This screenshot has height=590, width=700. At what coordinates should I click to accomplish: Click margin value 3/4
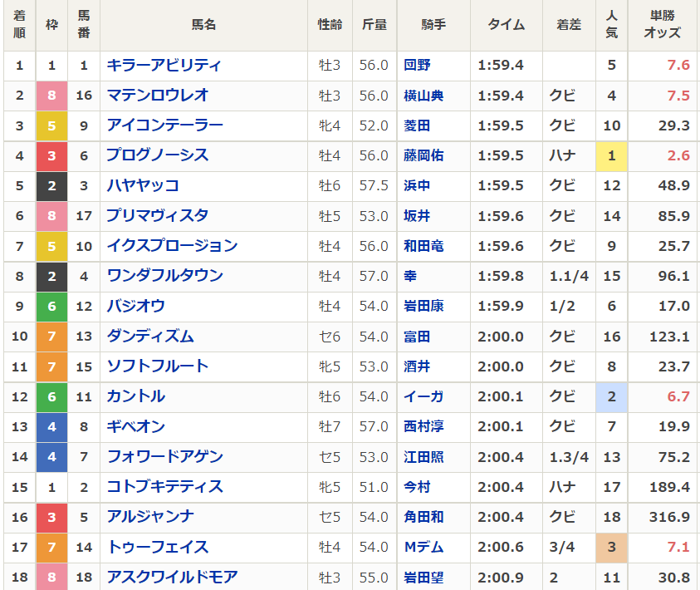tap(561, 547)
